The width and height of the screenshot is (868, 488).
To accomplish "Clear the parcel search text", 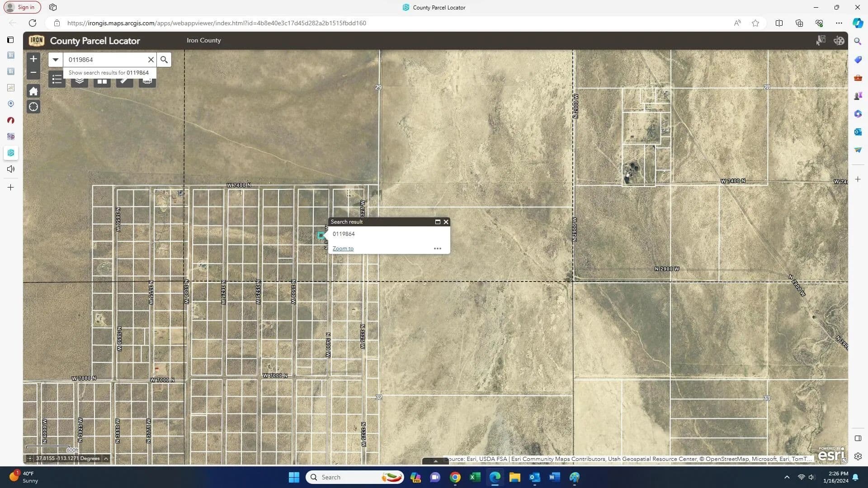I will (151, 60).
